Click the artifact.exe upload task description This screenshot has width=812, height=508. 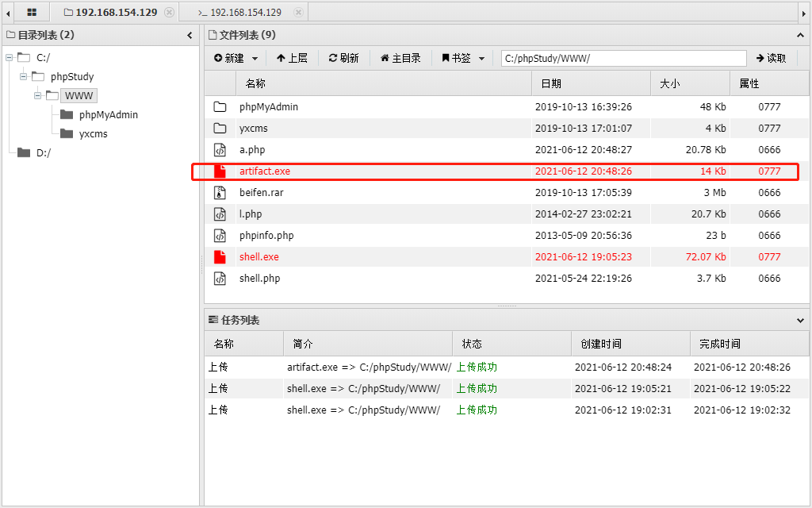(370, 367)
